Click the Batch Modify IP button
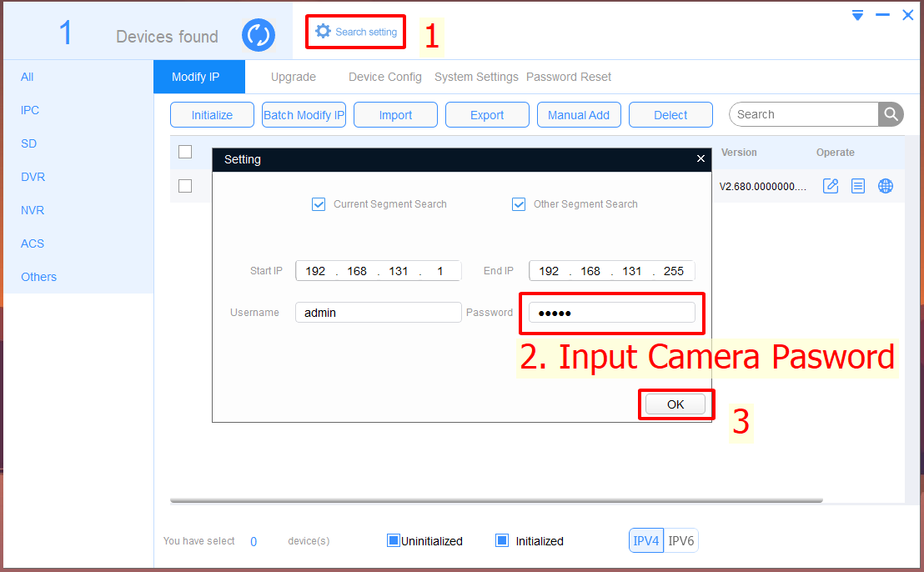Viewport: 924px width, 572px height. [x=304, y=115]
